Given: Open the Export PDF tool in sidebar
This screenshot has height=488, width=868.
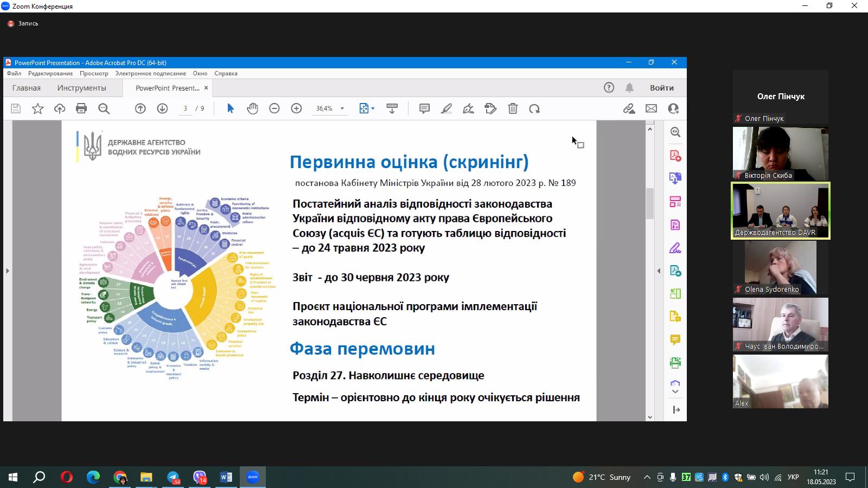Looking at the screenshot, I should tap(675, 177).
